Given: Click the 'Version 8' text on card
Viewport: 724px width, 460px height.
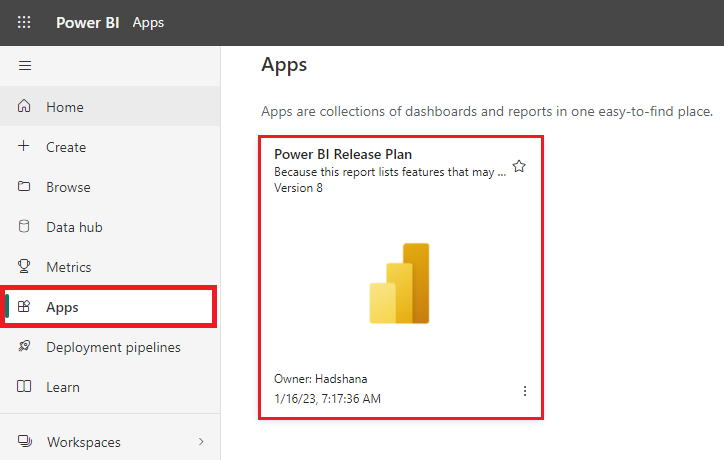Looking at the screenshot, I should 298,188.
